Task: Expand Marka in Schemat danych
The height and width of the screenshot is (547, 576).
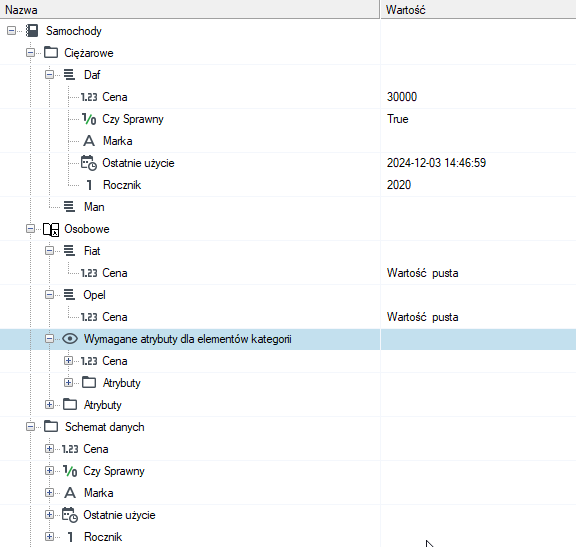Action: 49,493
